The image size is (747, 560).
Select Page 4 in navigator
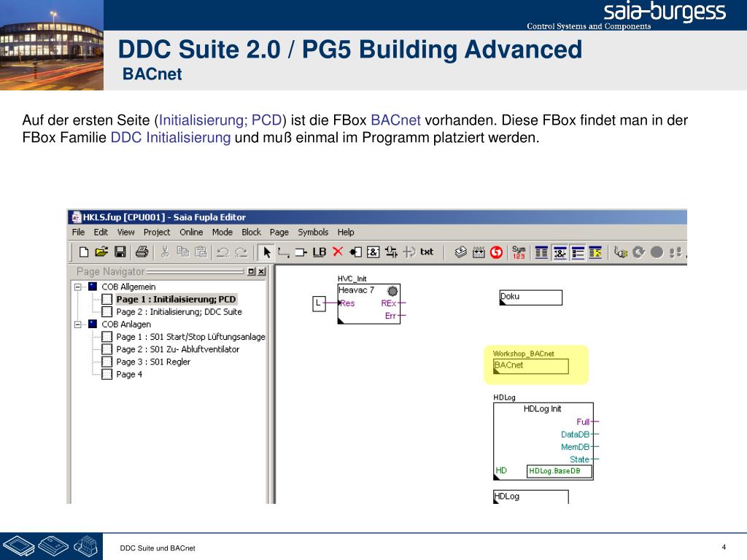[129, 374]
